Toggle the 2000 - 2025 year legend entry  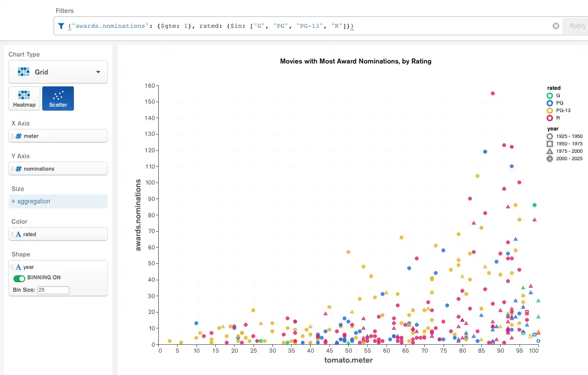tap(565, 158)
